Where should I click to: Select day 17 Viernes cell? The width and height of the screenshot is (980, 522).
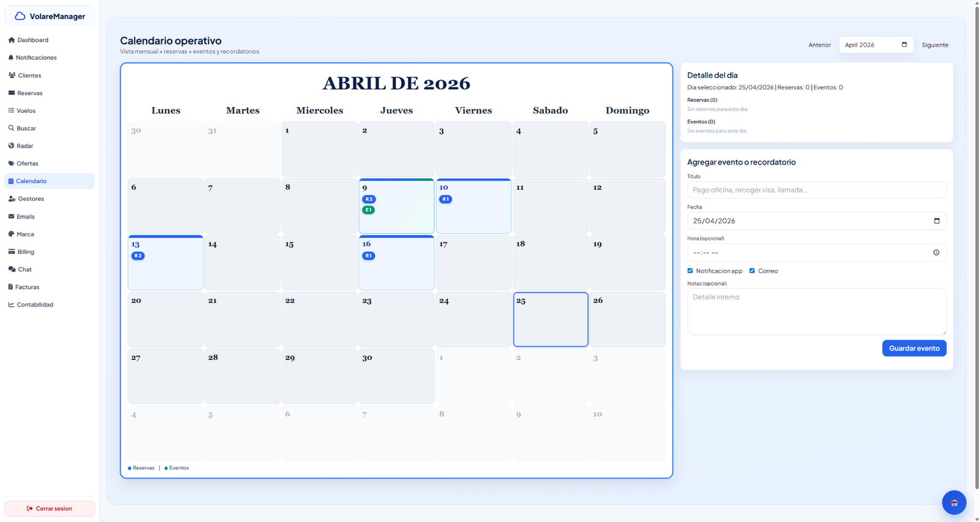point(473,263)
